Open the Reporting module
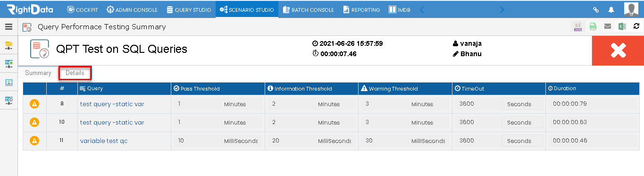 pos(361,9)
